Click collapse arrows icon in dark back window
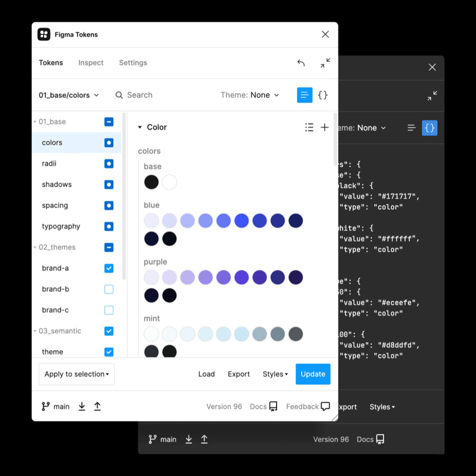Viewport: 476px width, 476px height. (432, 96)
